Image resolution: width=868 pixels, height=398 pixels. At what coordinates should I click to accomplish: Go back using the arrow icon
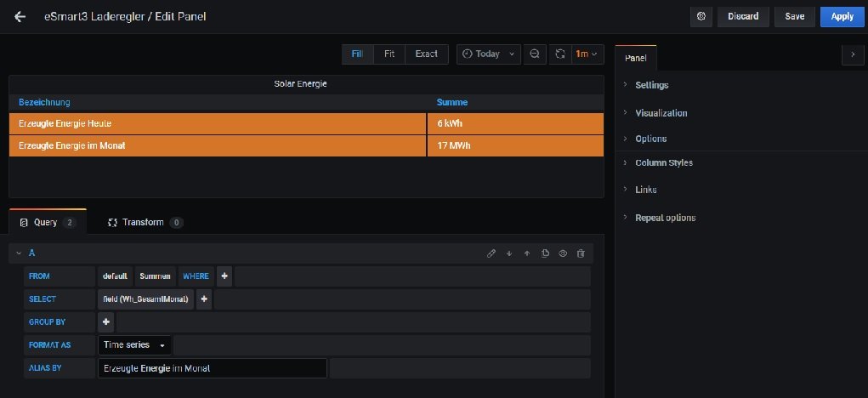[20, 16]
